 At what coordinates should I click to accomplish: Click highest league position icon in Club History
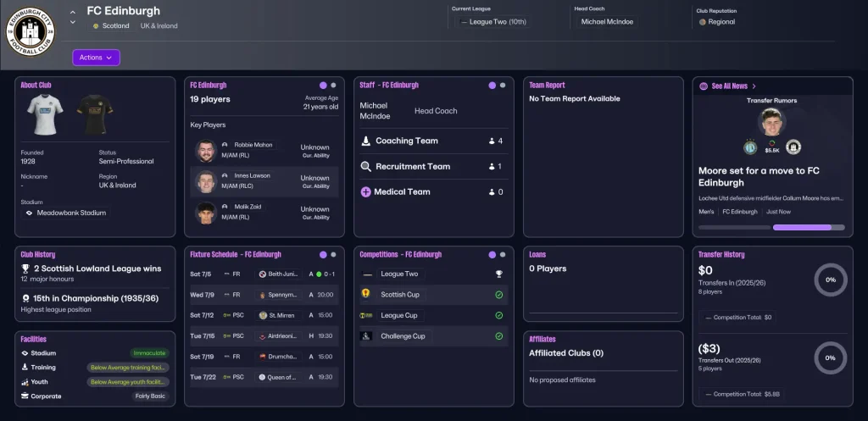coord(25,298)
